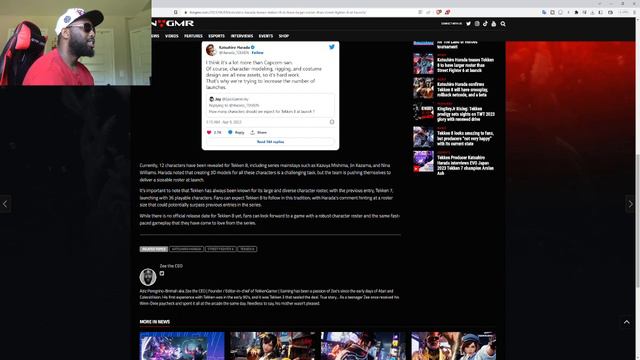The width and height of the screenshot is (640, 360).
Task: Open sidebar article Harada teases Tekken 8 larger roster
Action: pyautogui.click(x=466, y=65)
